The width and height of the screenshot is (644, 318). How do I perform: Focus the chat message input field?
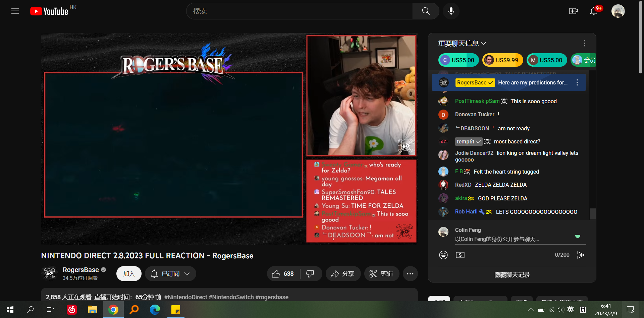521,239
